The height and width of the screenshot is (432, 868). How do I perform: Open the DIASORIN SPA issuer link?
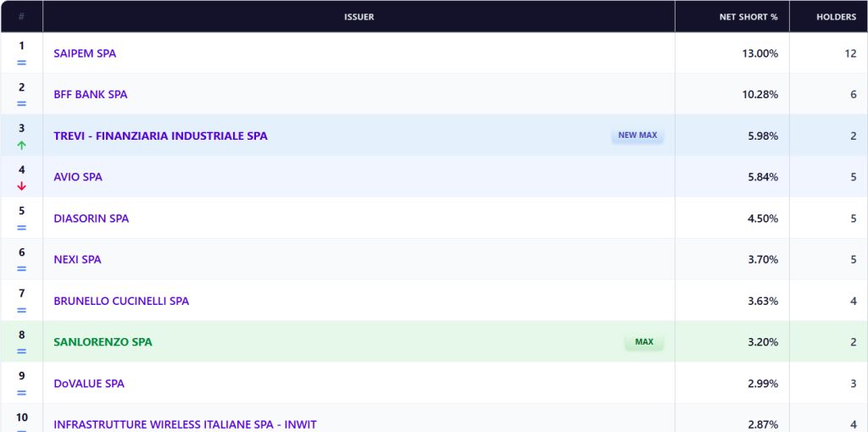[x=92, y=219]
